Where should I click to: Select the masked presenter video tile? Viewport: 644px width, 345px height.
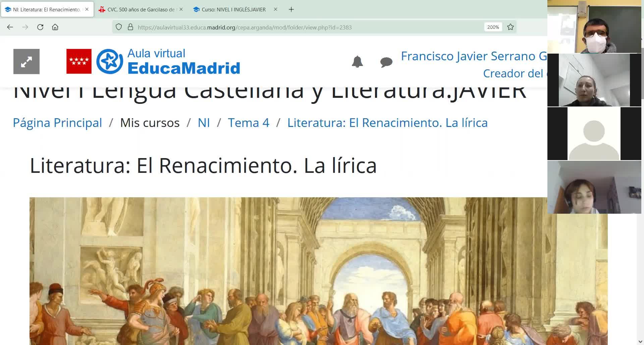click(594, 26)
